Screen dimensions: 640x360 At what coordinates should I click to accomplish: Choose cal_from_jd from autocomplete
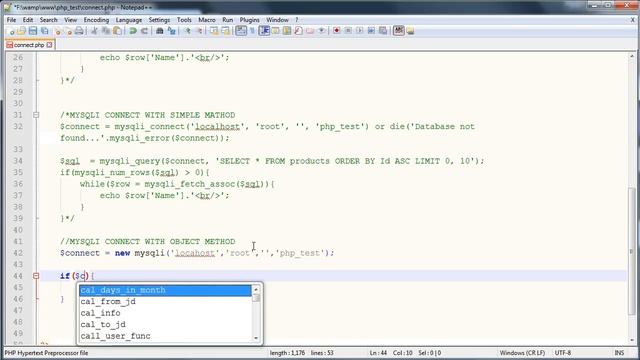(165, 302)
